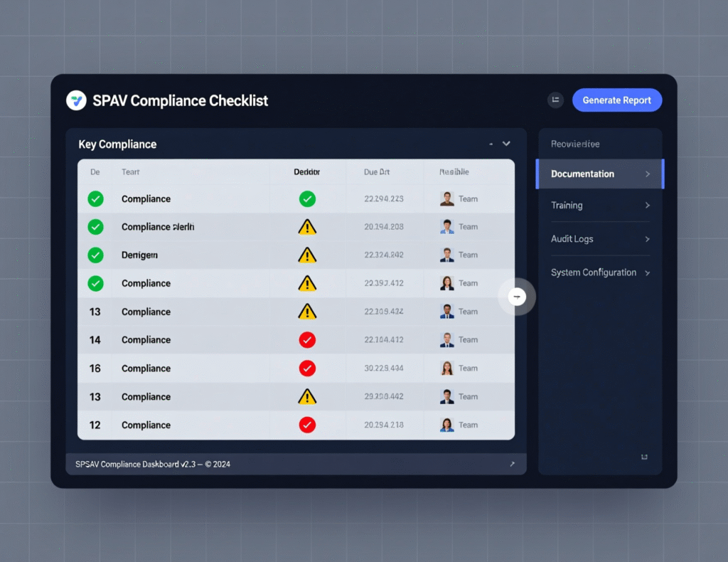This screenshot has width=728, height=562.
Task: Click the circular minus control beside the table
Action: tap(517, 296)
